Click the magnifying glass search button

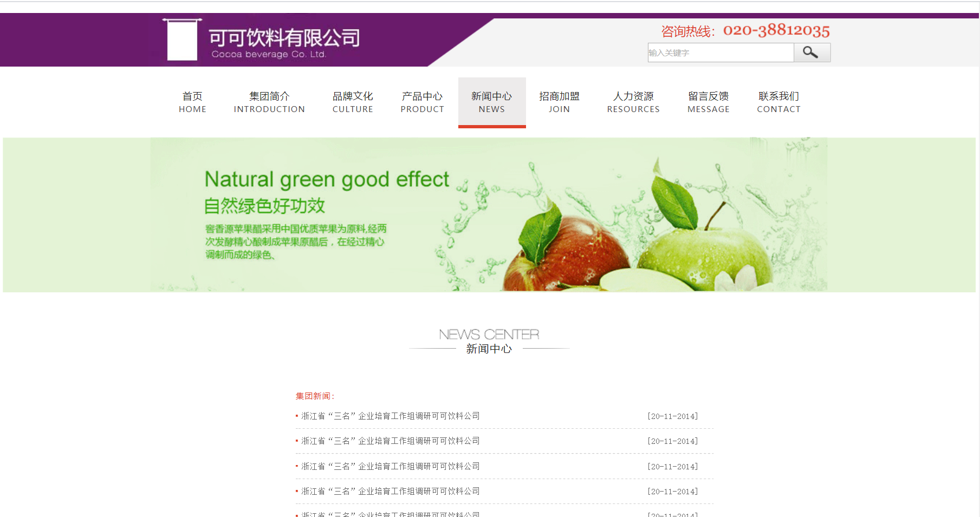(x=812, y=53)
